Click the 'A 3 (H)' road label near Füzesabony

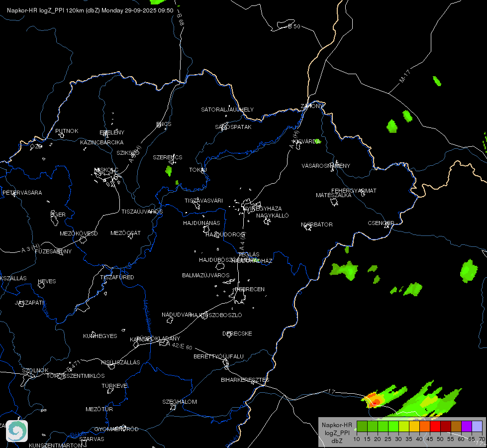[x=30, y=248]
